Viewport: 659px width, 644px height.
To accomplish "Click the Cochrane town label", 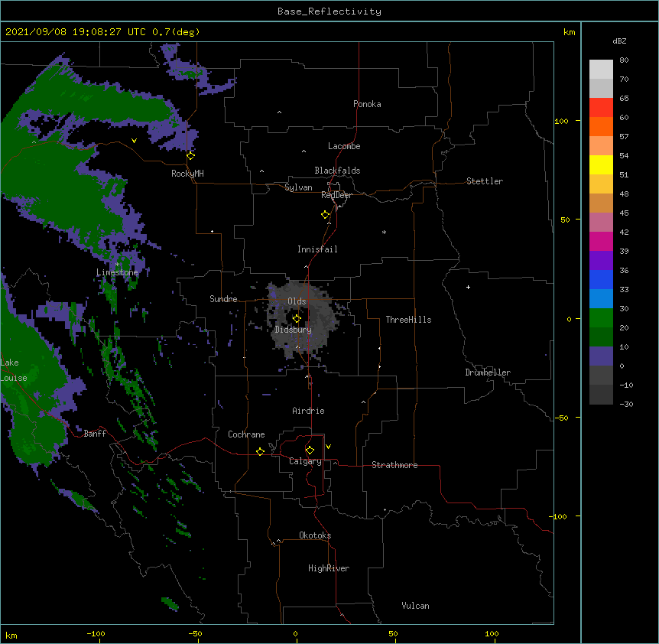I will coord(246,434).
